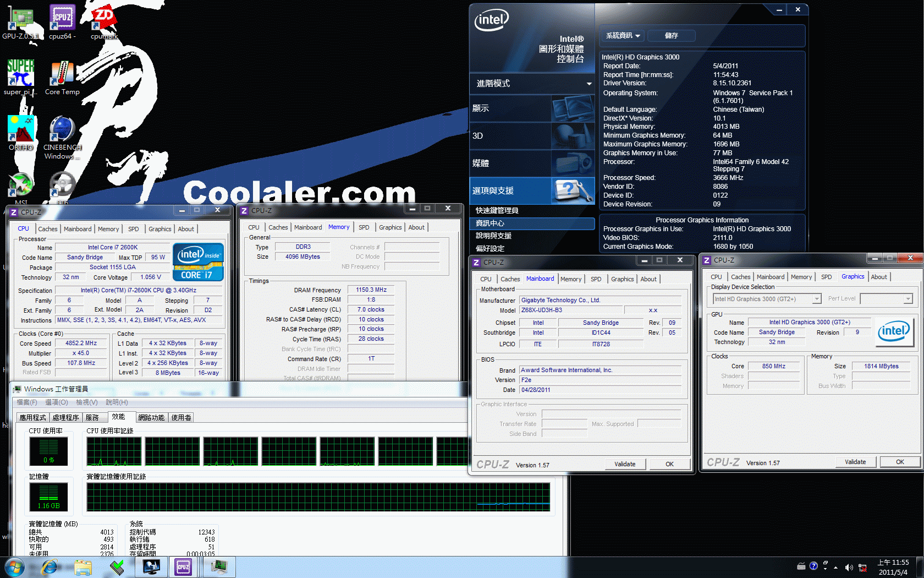Click Validate in the Graphics CPU-Z window

[x=855, y=462]
